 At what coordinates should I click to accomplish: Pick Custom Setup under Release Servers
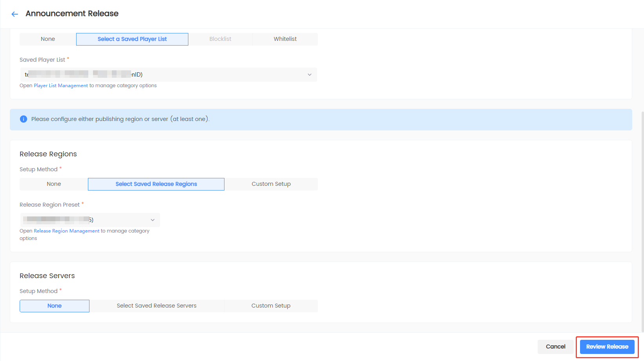pos(271,306)
